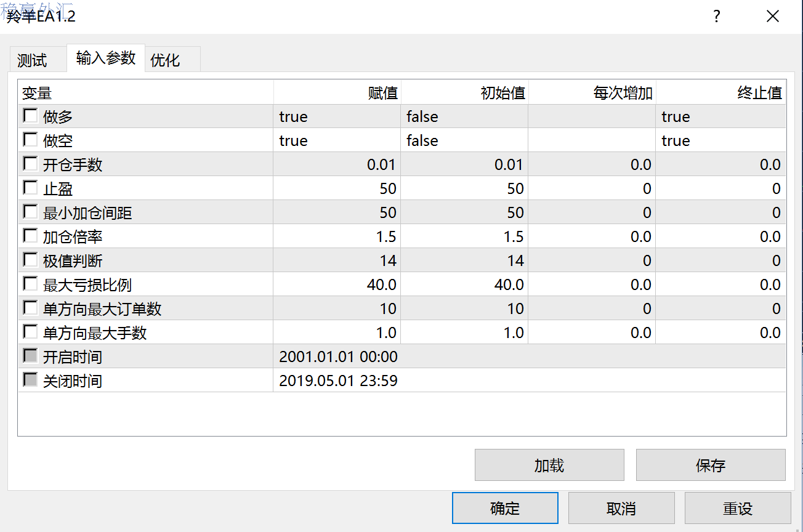The height and width of the screenshot is (532, 803).
Task: Click the greyed 开启时间 checkbox
Action: 30,356
